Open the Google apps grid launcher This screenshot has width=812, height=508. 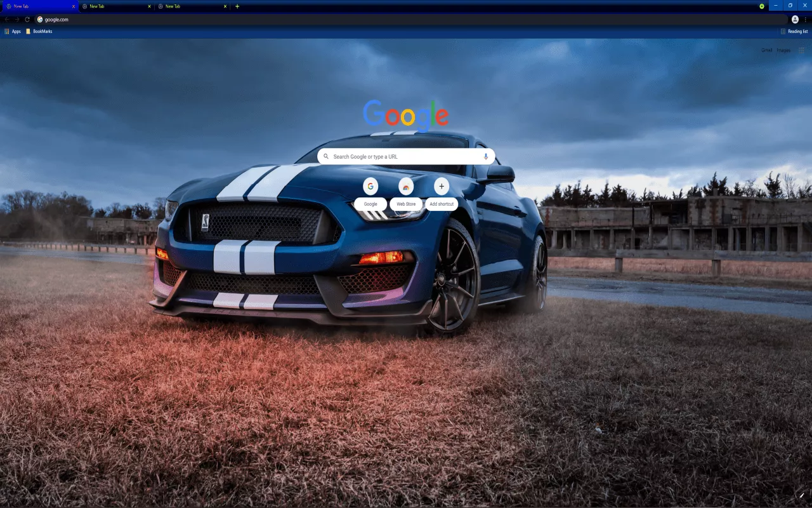(801, 50)
